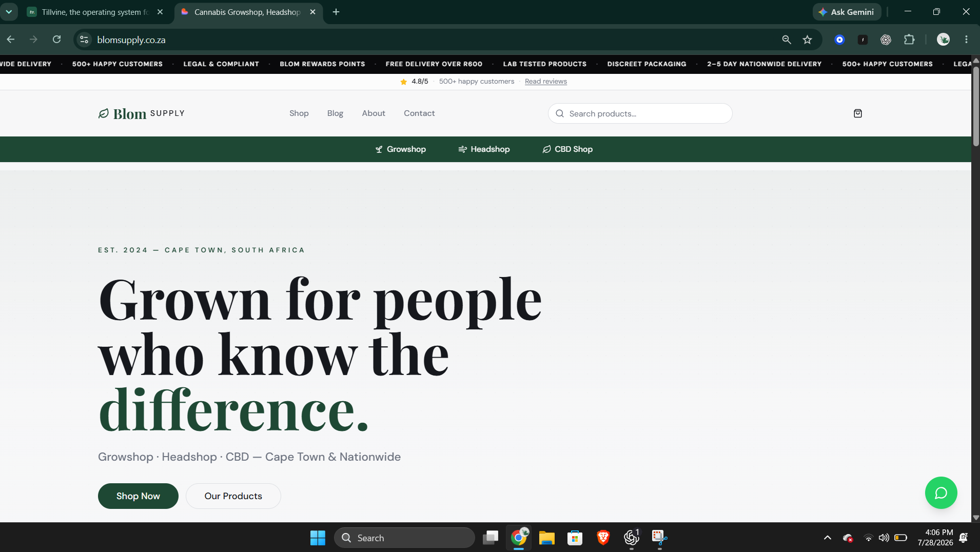Open Brave browser from the taskbar
The width and height of the screenshot is (980, 552).
[603, 538]
